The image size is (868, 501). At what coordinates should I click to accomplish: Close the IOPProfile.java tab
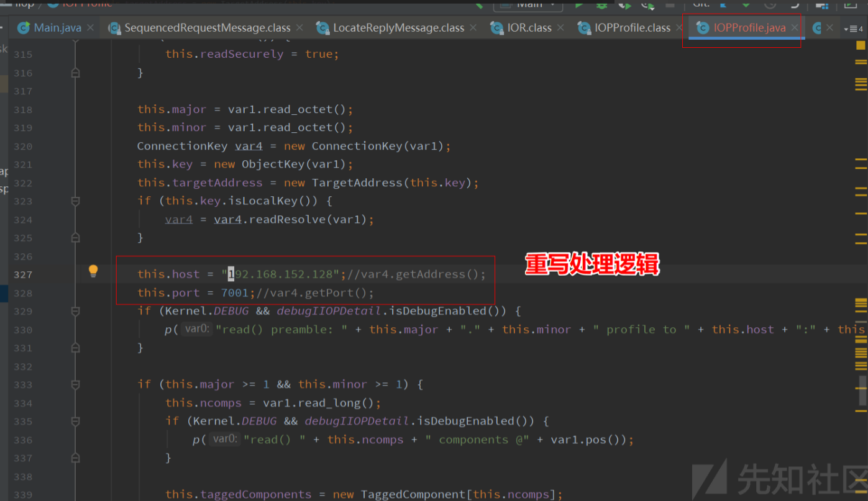point(795,28)
